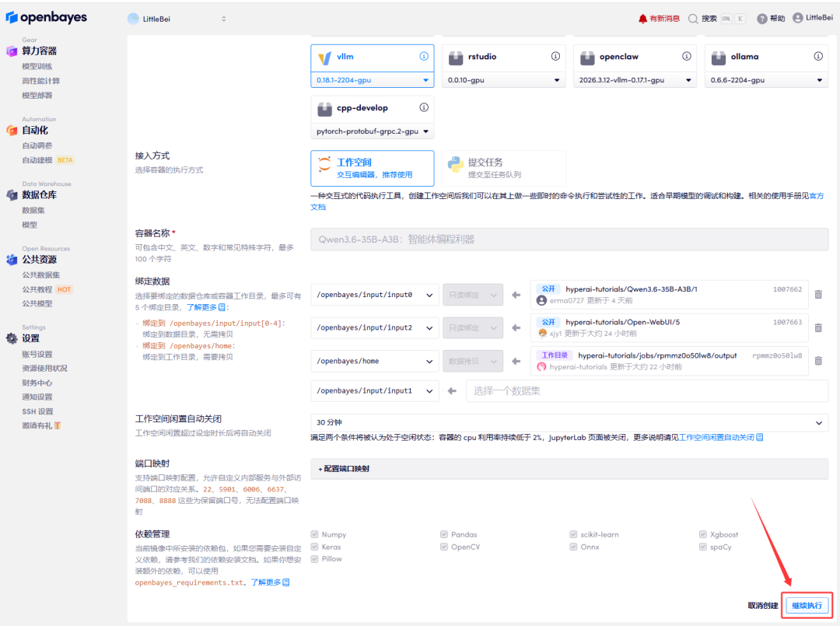The width and height of the screenshot is (840, 626).
Task: Open SSH 设置 in the sidebar
Action: coord(37,411)
